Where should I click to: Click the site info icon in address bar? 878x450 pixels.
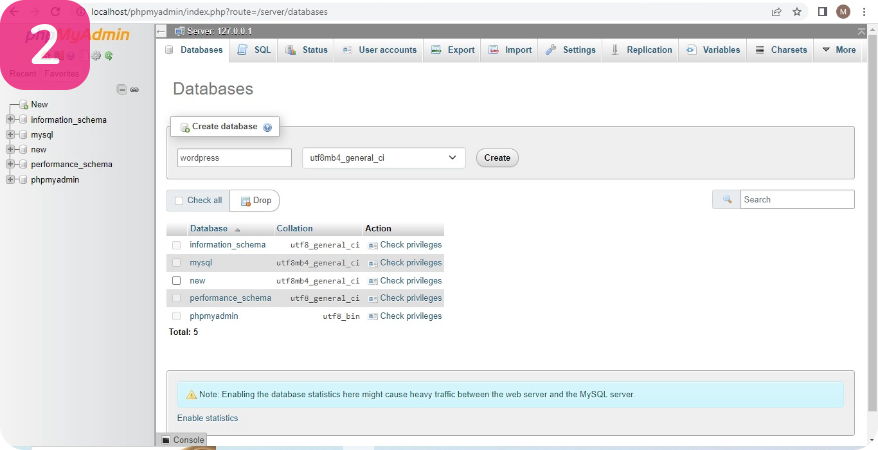pos(81,12)
